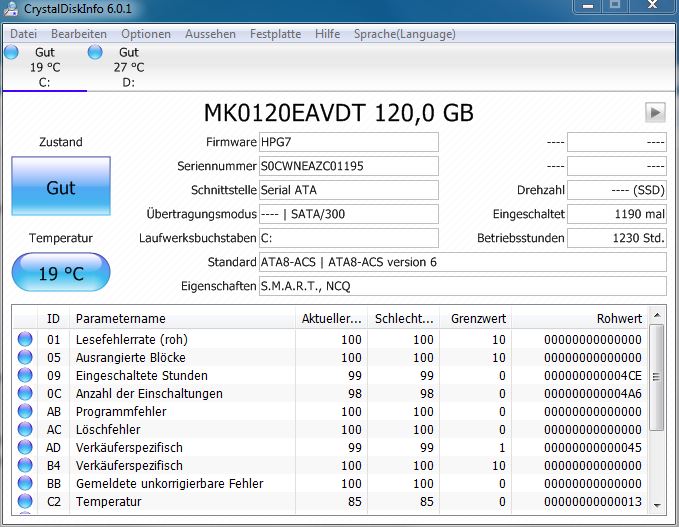Click the Betriebsstunden field 1230 Std.
The image size is (679, 527).
pos(617,238)
